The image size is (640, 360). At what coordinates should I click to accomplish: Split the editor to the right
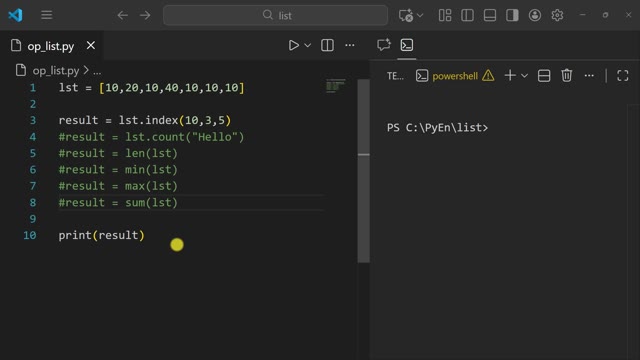(x=327, y=45)
